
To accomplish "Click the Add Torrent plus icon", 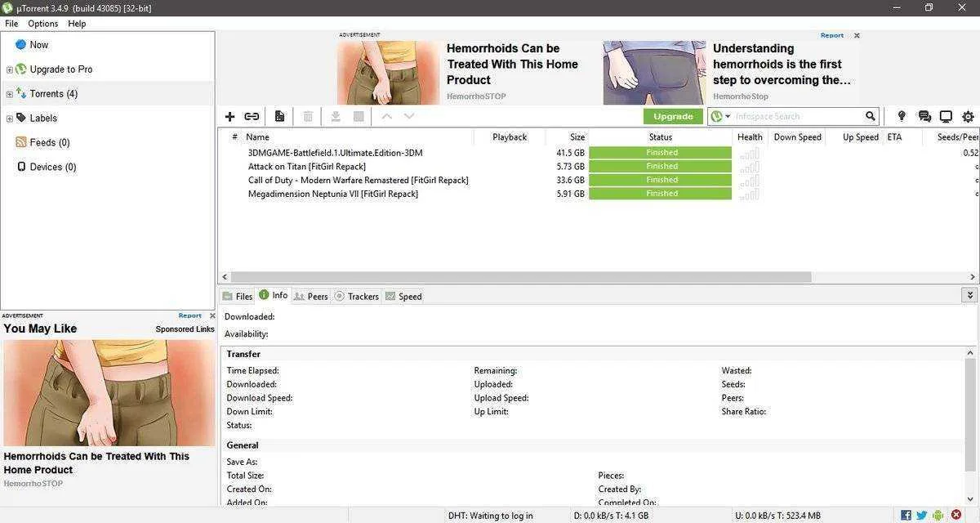I will [x=229, y=117].
